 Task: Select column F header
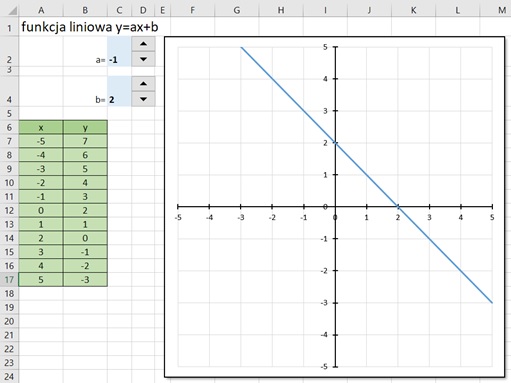pyautogui.click(x=192, y=10)
